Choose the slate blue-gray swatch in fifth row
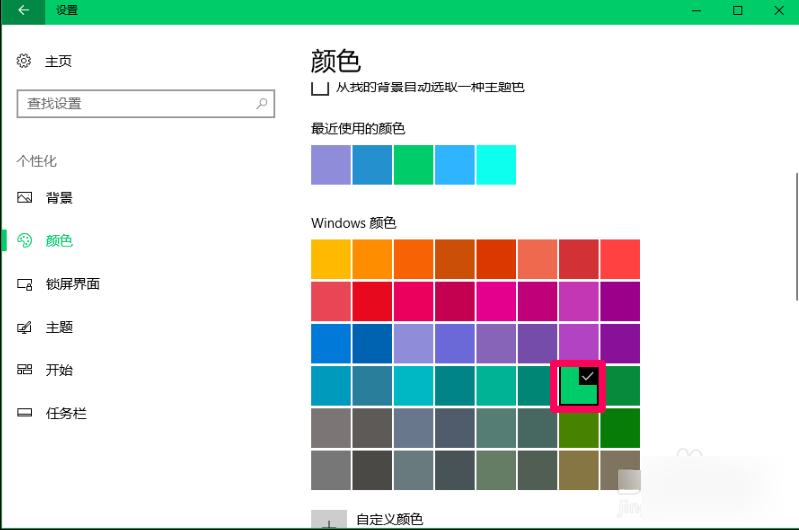Screen dimensions: 799x530 click(x=413, y=428)
